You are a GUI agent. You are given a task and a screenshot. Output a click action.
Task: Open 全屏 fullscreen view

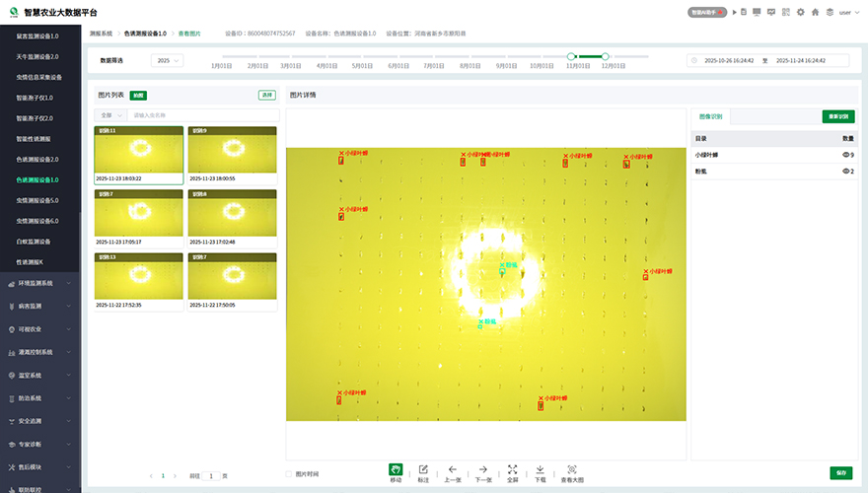click(512, 469)
